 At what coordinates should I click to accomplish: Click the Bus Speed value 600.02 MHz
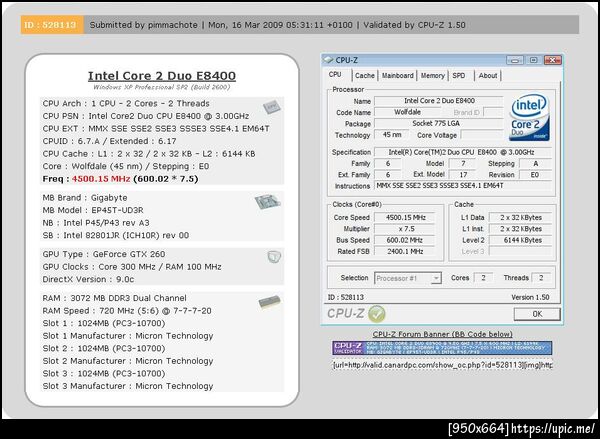(x=405, y=240)
